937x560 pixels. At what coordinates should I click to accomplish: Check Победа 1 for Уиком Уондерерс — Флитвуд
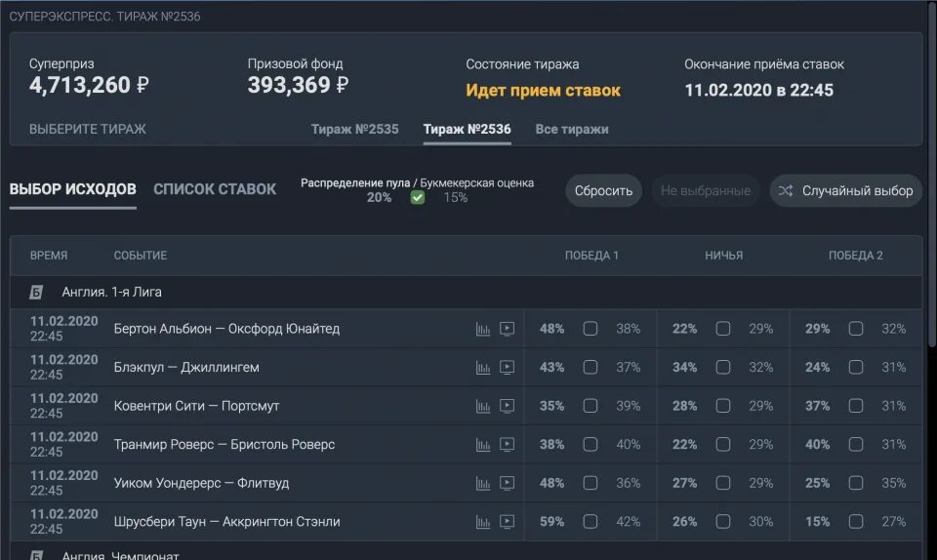[x=591, y=483]
